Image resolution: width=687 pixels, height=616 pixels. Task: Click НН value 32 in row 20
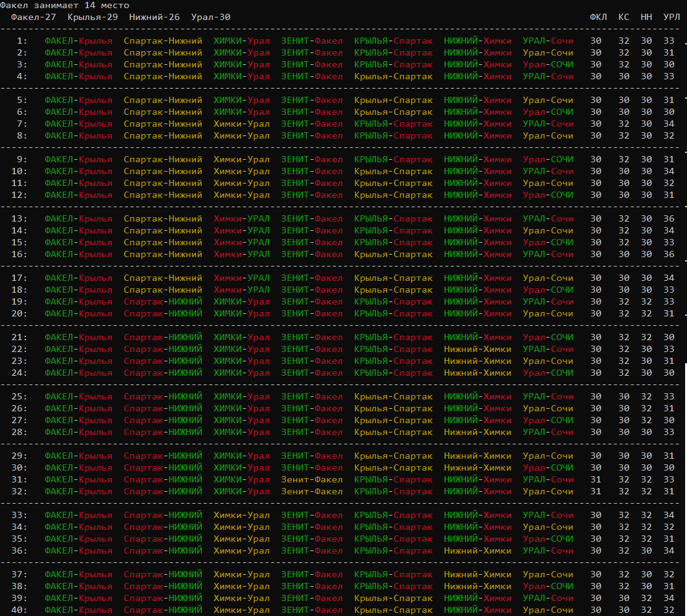(x=646, y=313)
